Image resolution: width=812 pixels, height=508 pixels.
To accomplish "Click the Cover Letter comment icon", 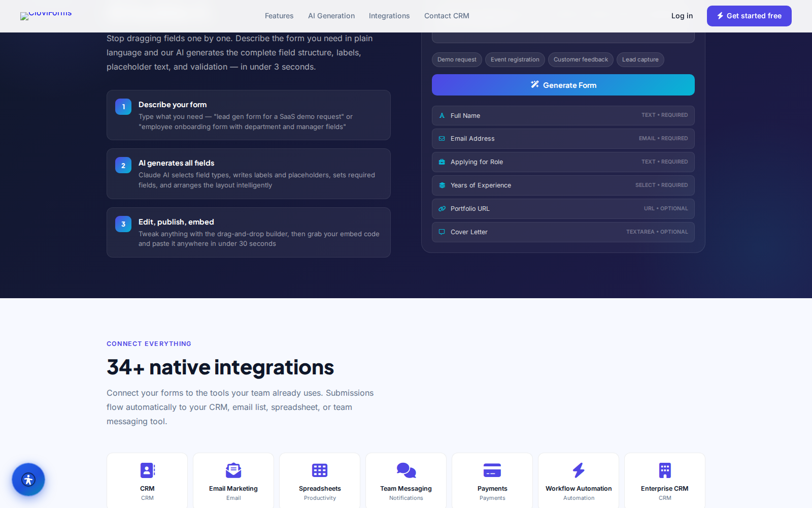I will (x=442, y=232).
